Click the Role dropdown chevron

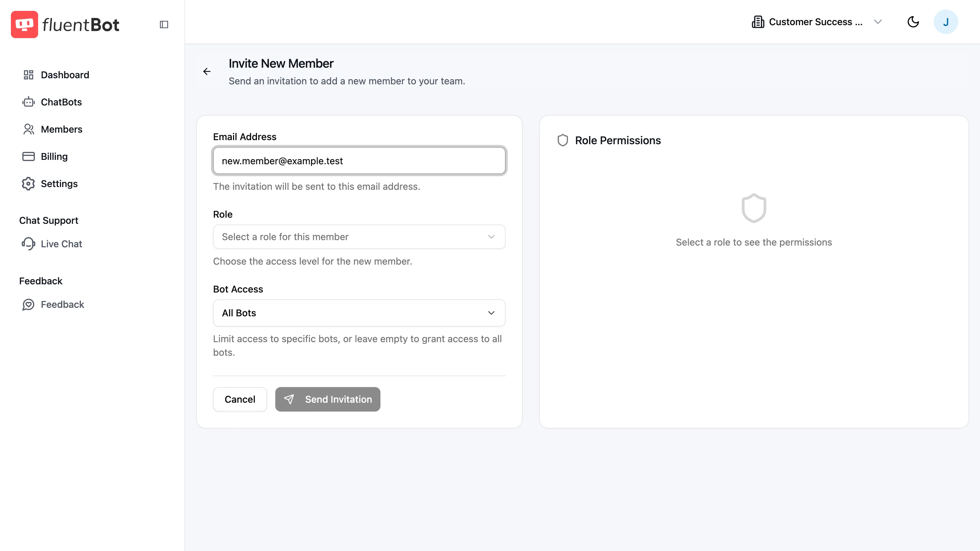click(491, 236)
